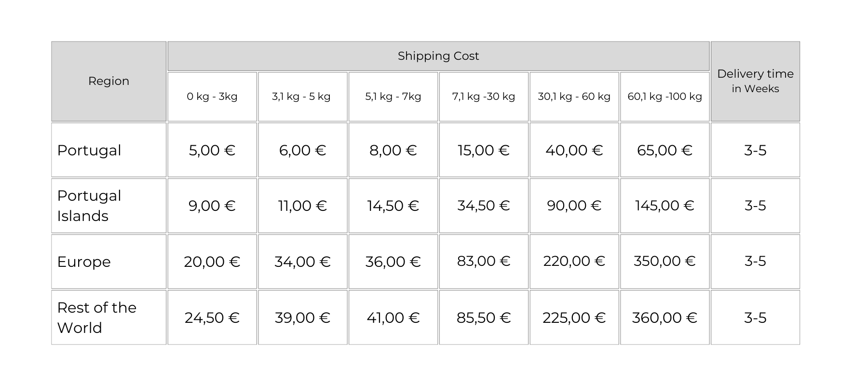Select the 24,50 € price cell

(212, 317)
